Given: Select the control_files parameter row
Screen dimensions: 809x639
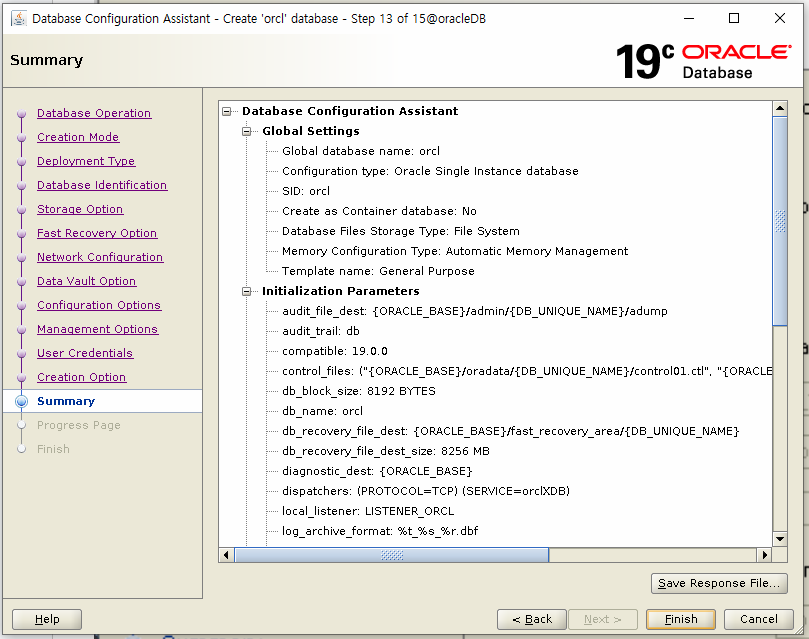Looking at the screenshot, I should tap(527, 371).
